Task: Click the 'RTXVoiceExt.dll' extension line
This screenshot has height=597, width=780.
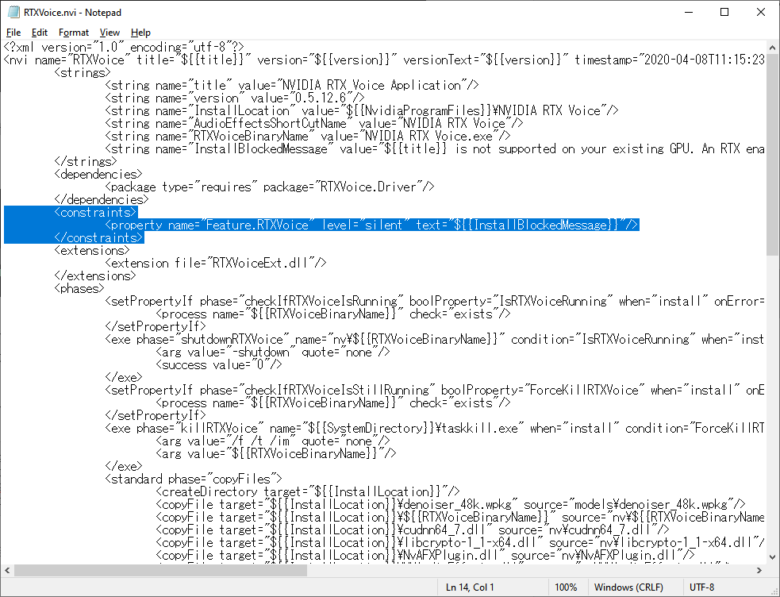Action: (x=216, y=263)
